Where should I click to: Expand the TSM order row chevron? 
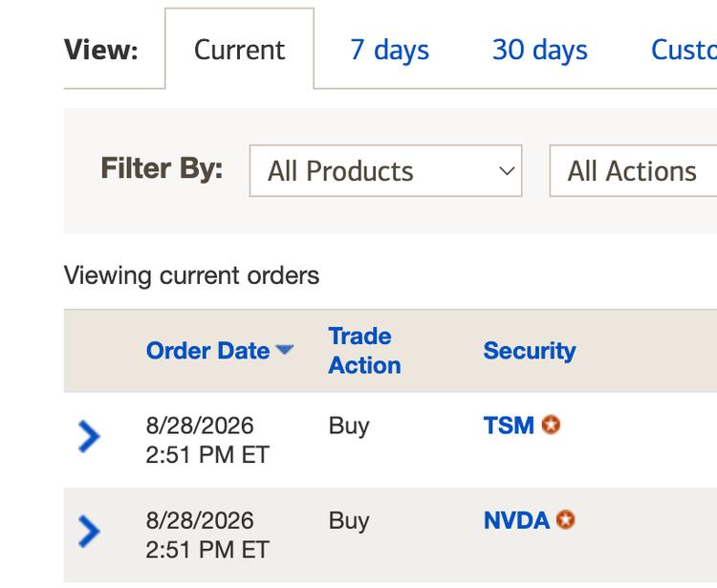pos(89,437)
